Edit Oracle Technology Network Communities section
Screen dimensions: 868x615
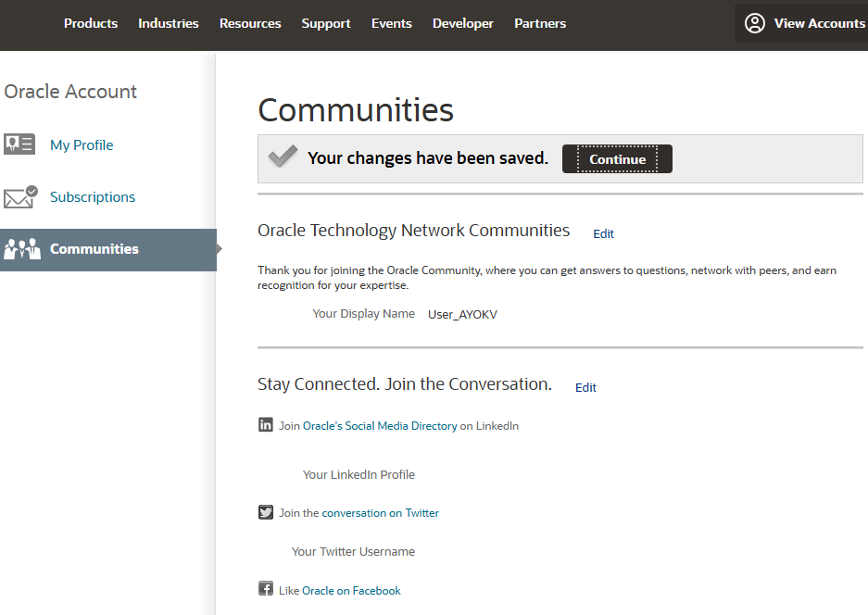[x=603, y=234]
